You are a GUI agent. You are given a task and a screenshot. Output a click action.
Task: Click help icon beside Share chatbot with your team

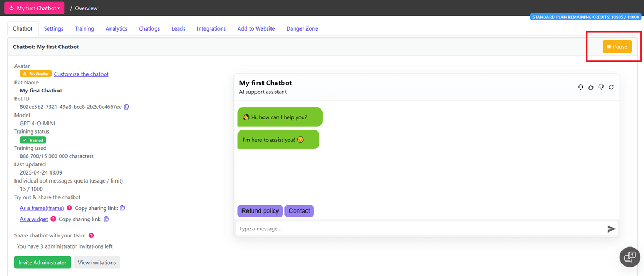91,235
